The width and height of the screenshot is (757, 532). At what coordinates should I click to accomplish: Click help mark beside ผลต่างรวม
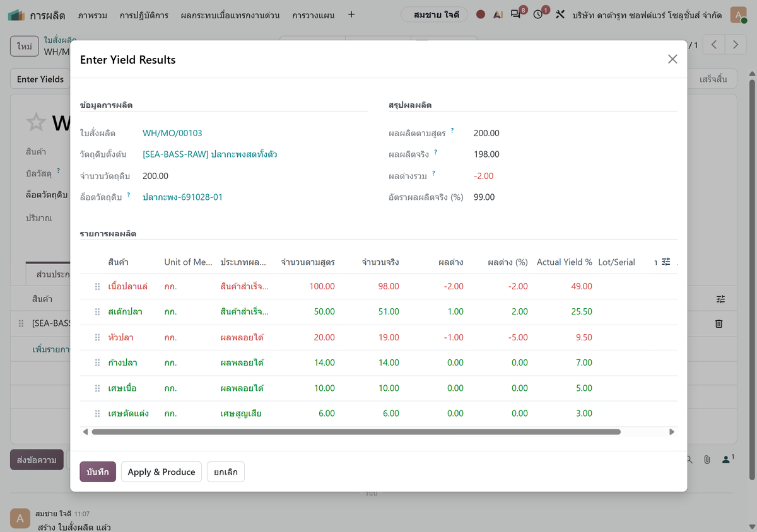point(433,174)
